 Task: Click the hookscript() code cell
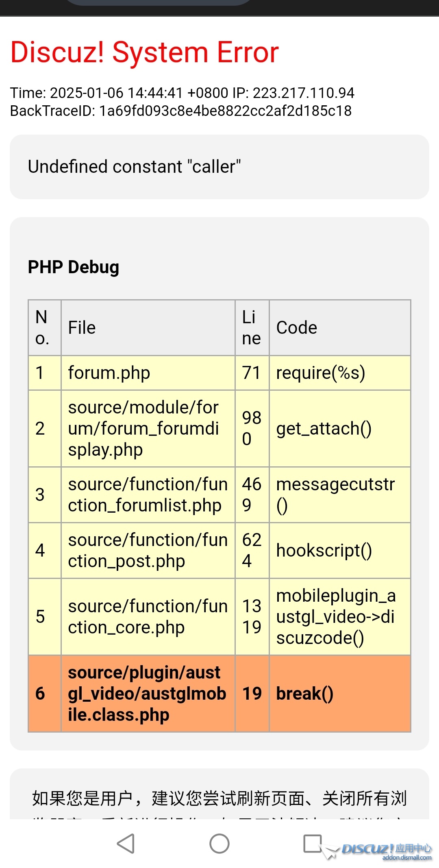[x=324, y=550]
